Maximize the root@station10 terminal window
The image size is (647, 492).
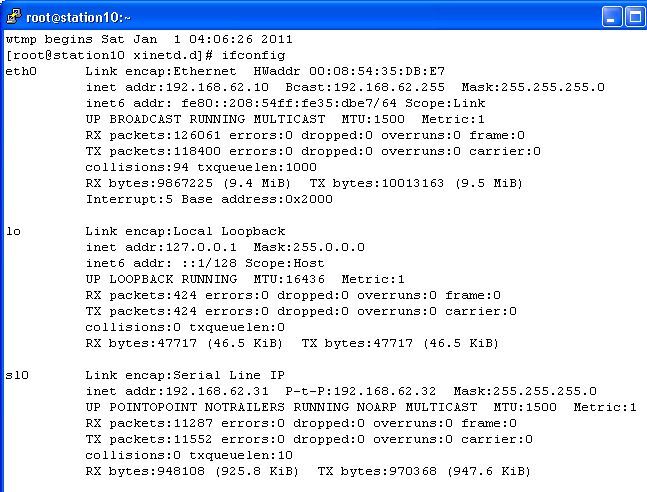pyautogui.click(x=635, y=17)
